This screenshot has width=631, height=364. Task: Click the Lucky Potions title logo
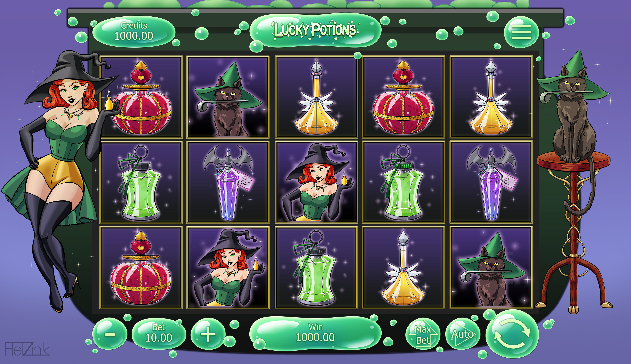pos(315,30)
